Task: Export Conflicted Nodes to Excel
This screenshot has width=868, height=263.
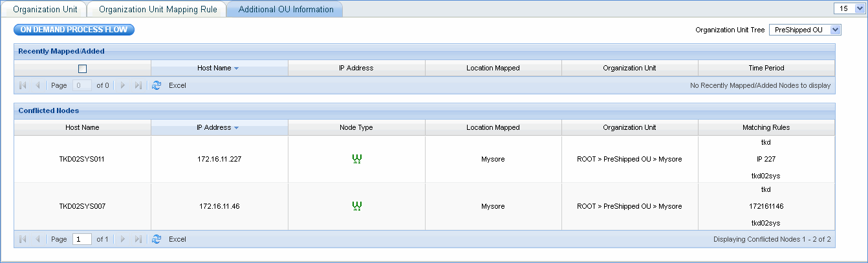Action: tap(177, 239)
